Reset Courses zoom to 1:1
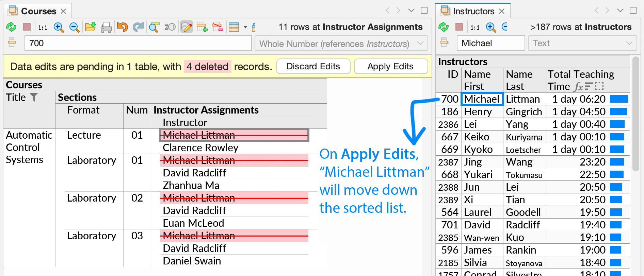Image resolution: width=644 pixels, height=276 pixels. point(43,27)
